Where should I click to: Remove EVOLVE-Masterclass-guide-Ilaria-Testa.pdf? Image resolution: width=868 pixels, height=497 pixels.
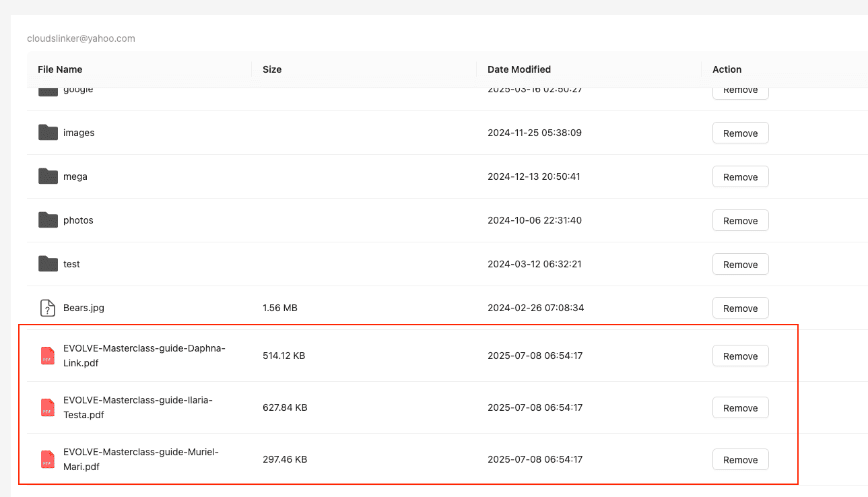point(741,408)
